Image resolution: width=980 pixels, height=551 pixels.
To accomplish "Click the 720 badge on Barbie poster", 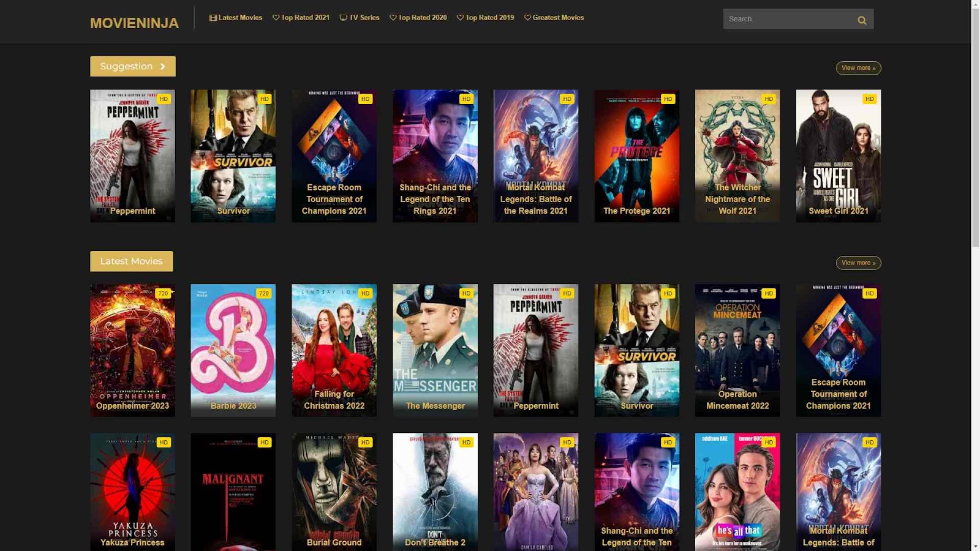I will (264, 293).
